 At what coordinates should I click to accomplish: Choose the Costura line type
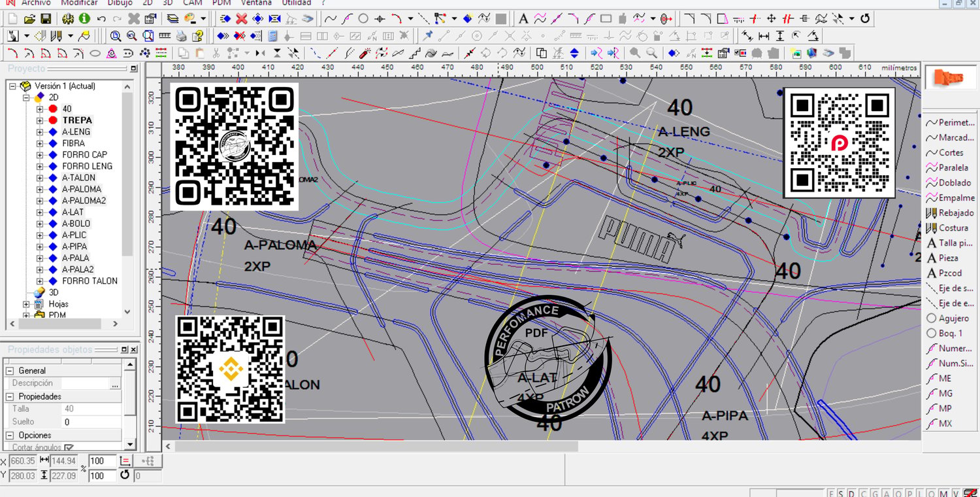coord(947,228)
